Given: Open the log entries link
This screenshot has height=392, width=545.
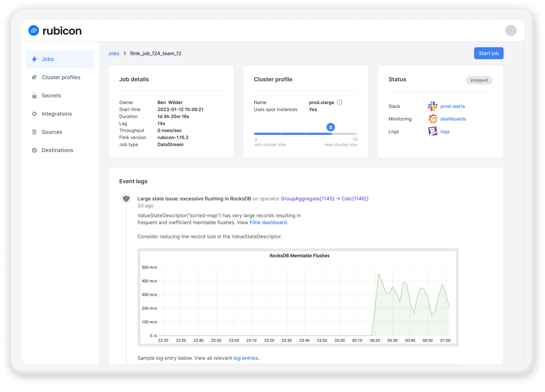Looking at the screenshot, I should click(246, 358).
